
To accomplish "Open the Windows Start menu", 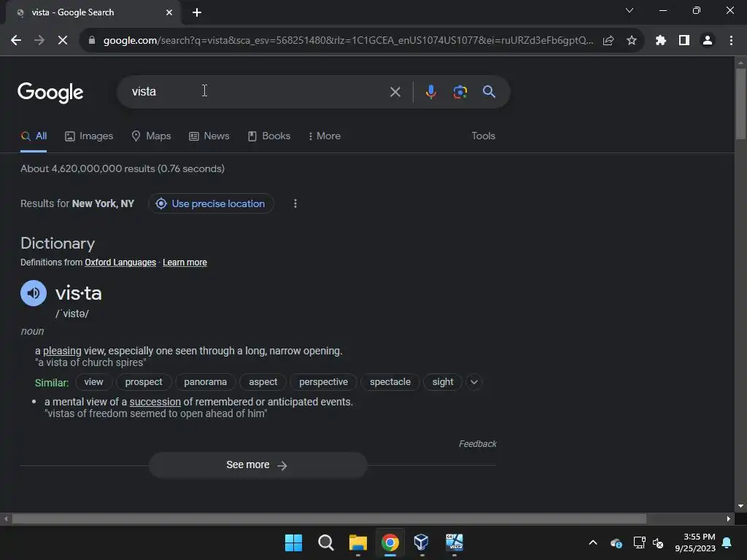I will tap(293, 542).
